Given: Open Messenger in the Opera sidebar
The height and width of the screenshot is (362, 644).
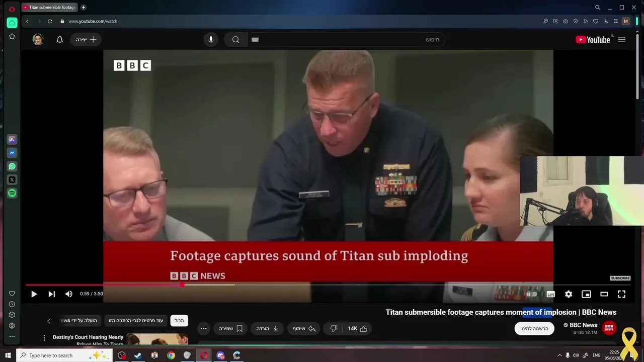Looking at the screenshot, I should 12,153.
